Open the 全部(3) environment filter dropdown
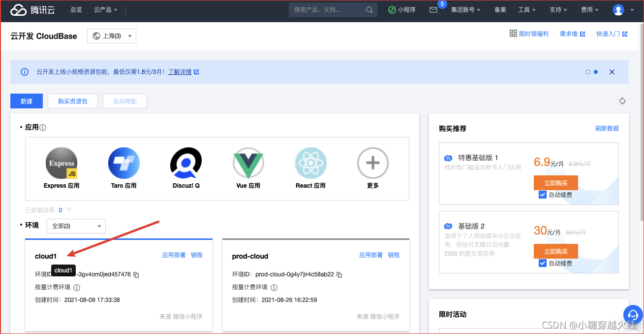 tap(76, 226)
